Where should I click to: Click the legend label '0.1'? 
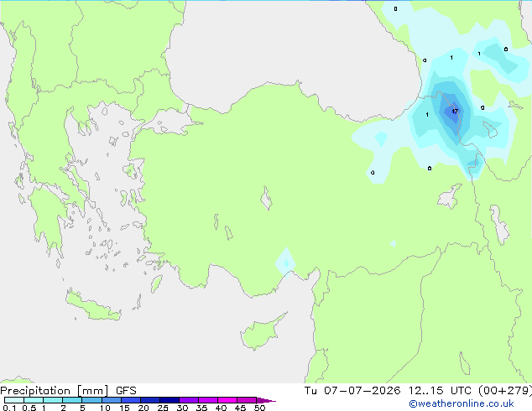(9, 408)
